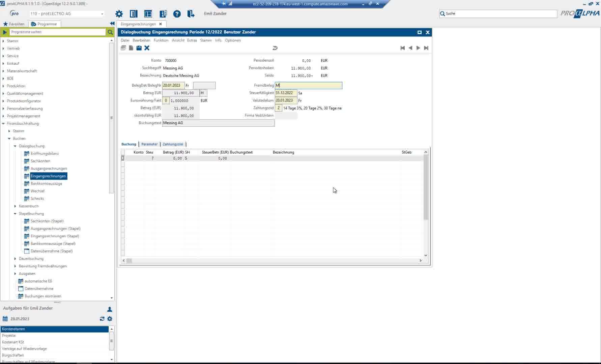Open Datenübernahme (Stapel) entry

(52, 251)
